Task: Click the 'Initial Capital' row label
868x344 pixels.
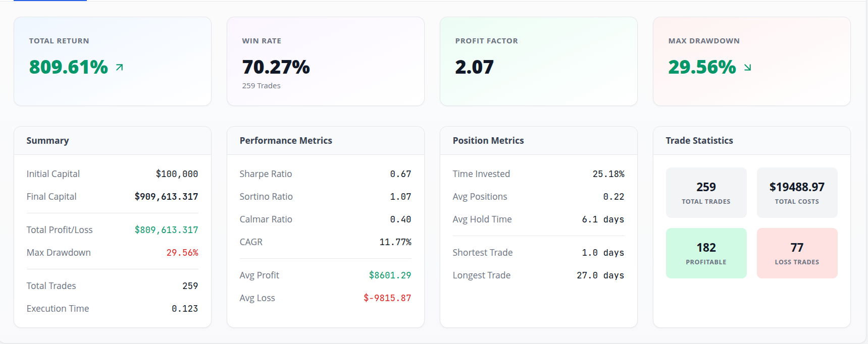Action: point(53,174)
